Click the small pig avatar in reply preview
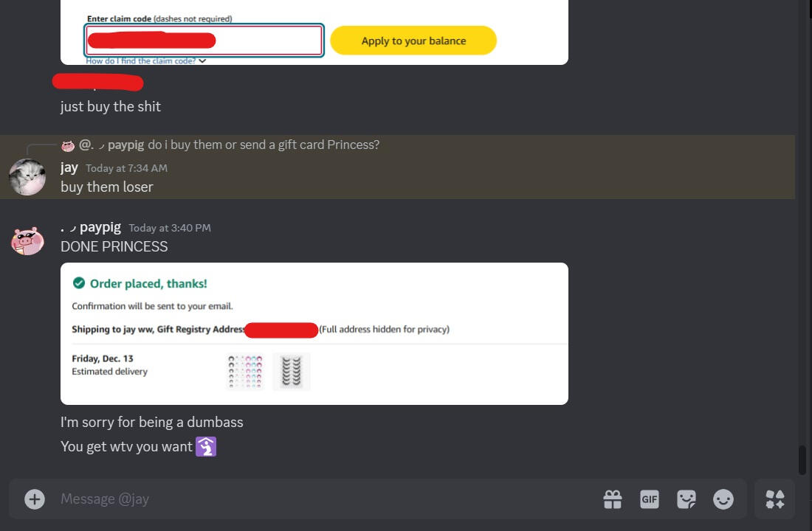Screen dimensions: 812x531 tap(68, 145)
